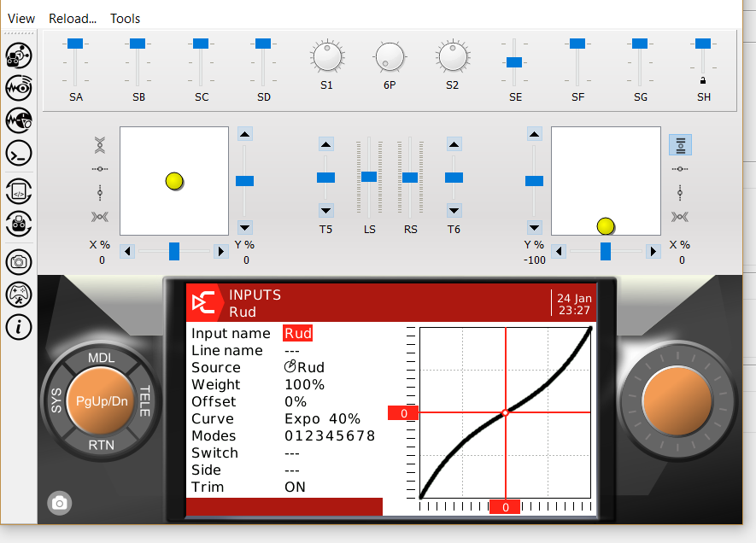
Task: Open the telemetry simulator icon
Action: pyautogui.click(x=19, y=120)
